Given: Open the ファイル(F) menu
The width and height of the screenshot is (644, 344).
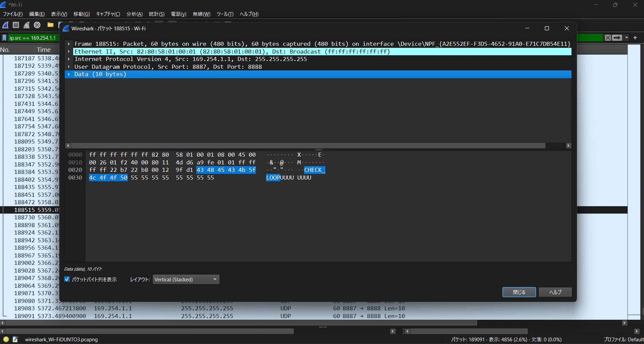Looking at the screenshot, I should tap(13, 14).
